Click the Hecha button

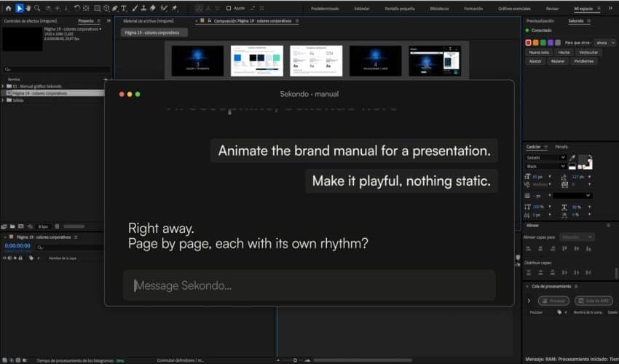point(564,52)
